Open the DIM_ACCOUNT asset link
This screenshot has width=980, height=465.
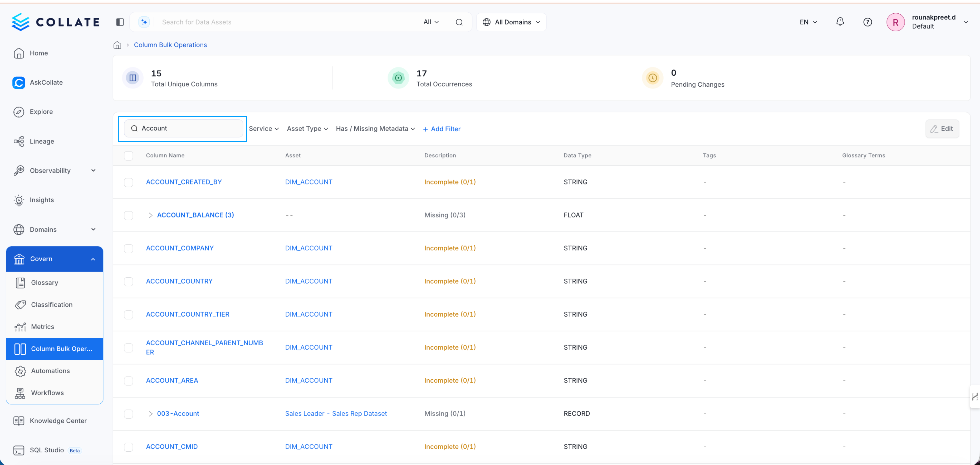309,182
